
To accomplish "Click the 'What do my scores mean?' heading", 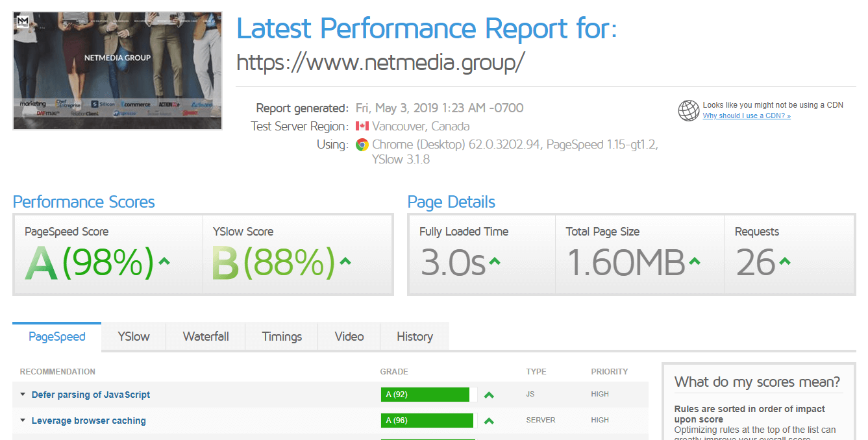I will 757,382.
